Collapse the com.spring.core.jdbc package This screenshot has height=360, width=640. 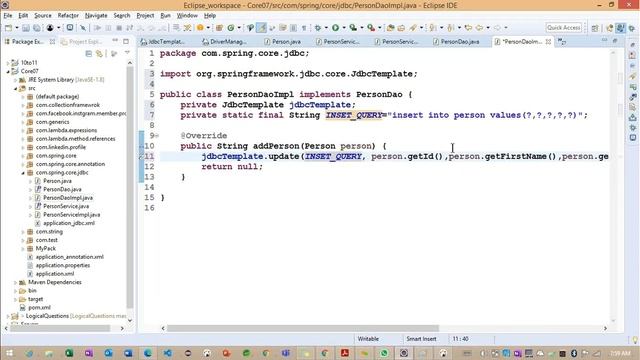coord(23,173)
